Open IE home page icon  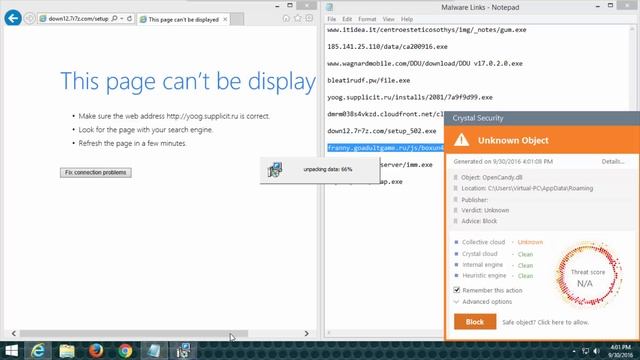(x=286, y=18)
